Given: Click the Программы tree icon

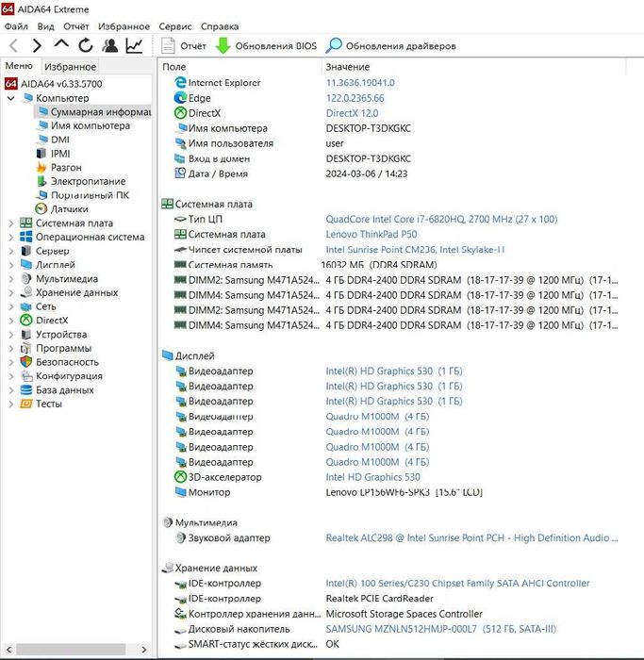Looking at the screenshot, I should pyautogui.click(x=26, y=348).
